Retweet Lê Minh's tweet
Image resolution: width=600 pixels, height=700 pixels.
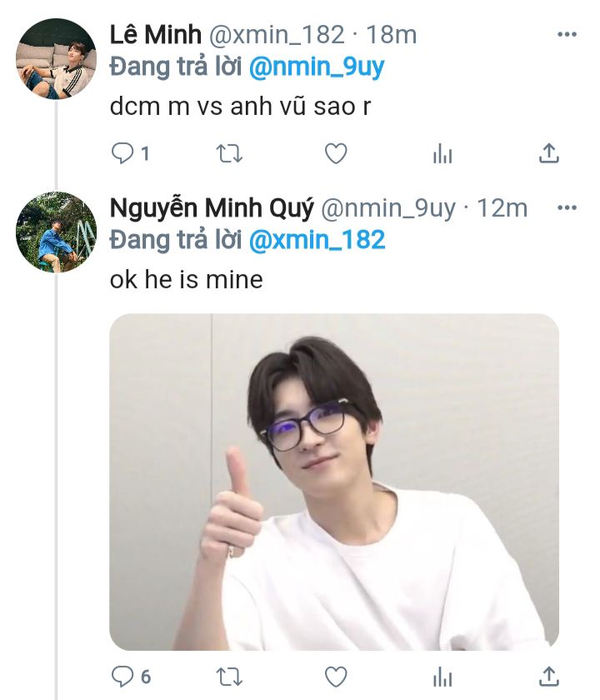click(230, 153)
